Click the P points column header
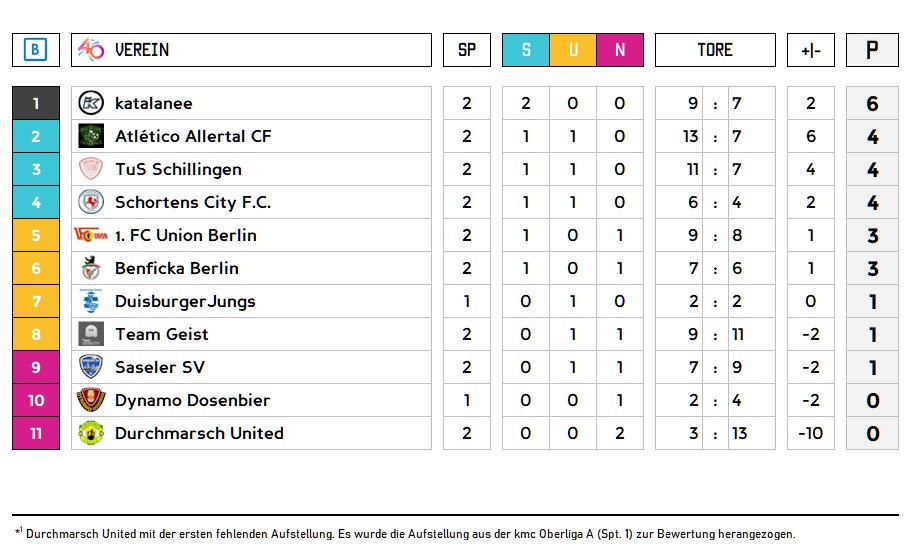Screen dimensions: 911x549 tap(872, 50)
